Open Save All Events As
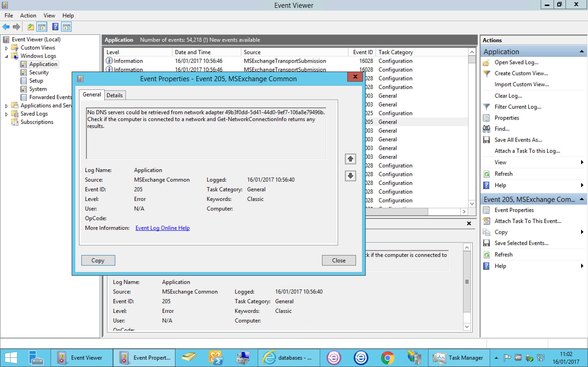This screenshot has height=367, width=588. pos(518,140)
